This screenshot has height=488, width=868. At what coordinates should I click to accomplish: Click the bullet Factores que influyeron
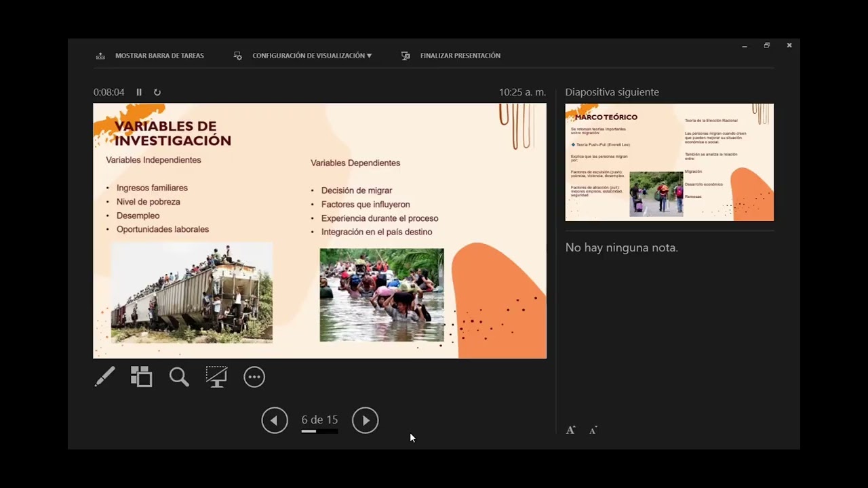point(366,204)
